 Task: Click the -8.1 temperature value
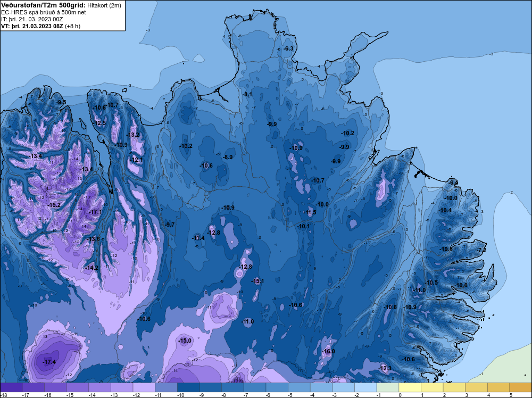[247, 94]
